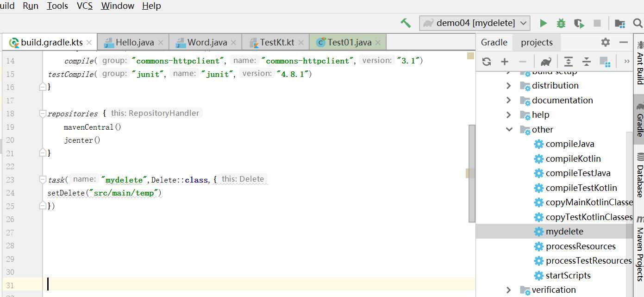Screen dimensions: 644x297
Task: Close the TestKt.kt tab
Action: pos(301,43)
